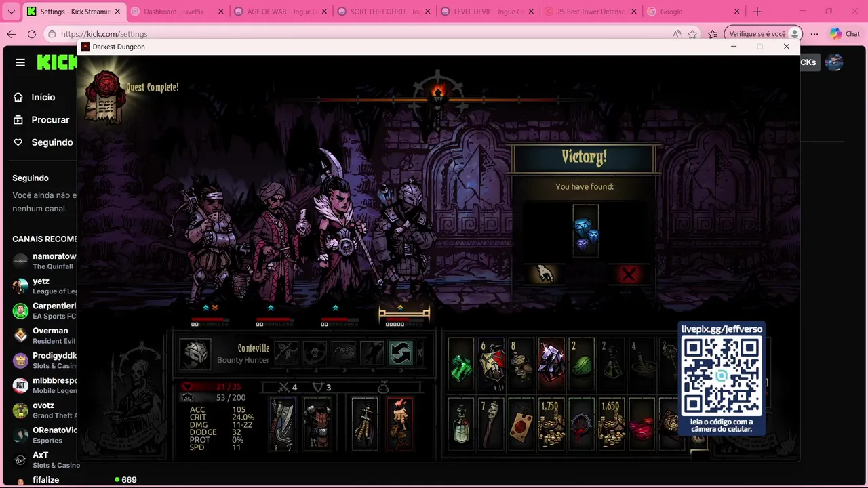868x488 pixels.
Task: Open a new browser tab
Action: [757, 12]
